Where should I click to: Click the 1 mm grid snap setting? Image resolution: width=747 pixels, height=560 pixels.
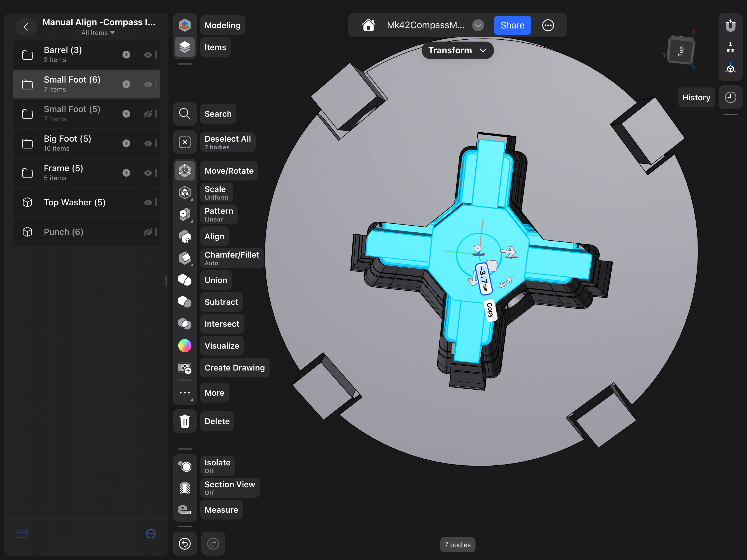click(730, 47)
